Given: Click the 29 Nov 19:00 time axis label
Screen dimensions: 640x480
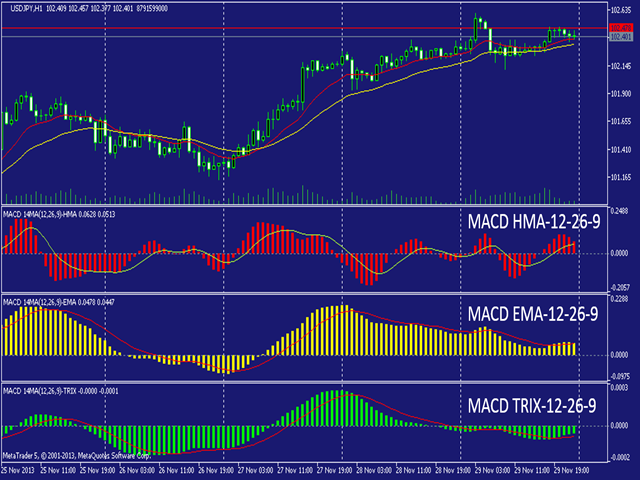Looking at the screenshot, I should coord(572,470).
